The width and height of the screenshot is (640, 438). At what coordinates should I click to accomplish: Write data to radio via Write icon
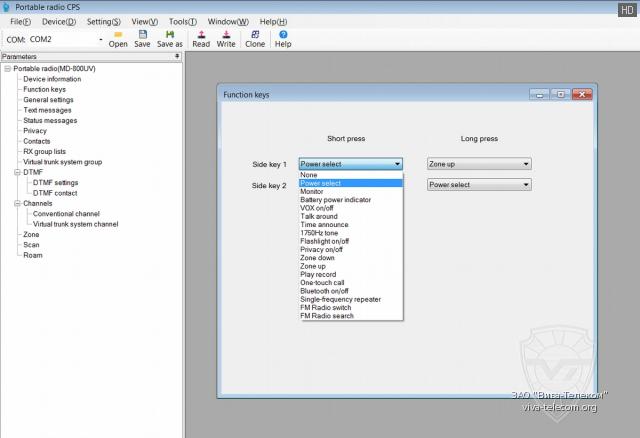click(226, 39)
